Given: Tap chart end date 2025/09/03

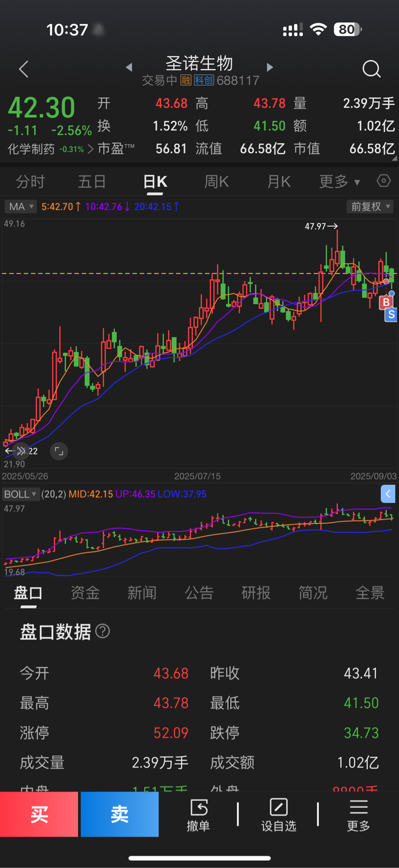Looking at the screenshot, I should 374,476.
